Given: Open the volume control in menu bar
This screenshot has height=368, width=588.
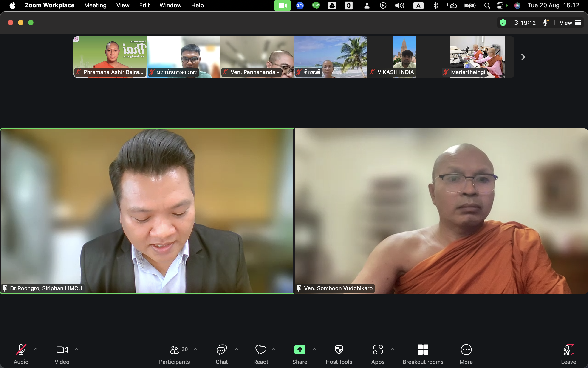Looking at the screenshot, I should tap(399, 5).
